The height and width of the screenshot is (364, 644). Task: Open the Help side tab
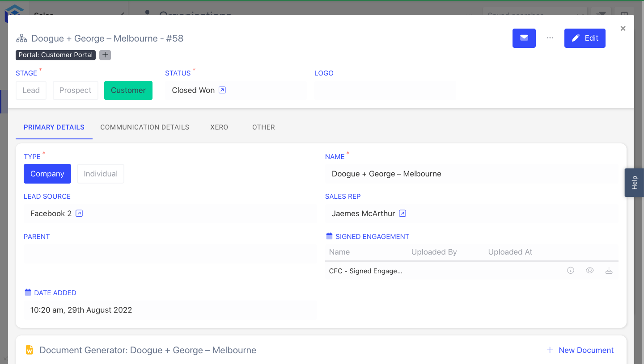pyautogui.click(x=634, y=183)
